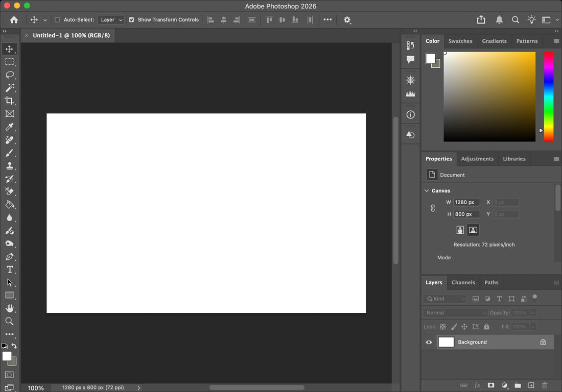This screenshot has height=392, width=562.
Task: Collapse the Canvas section in Properties
Action: (427, 190)
